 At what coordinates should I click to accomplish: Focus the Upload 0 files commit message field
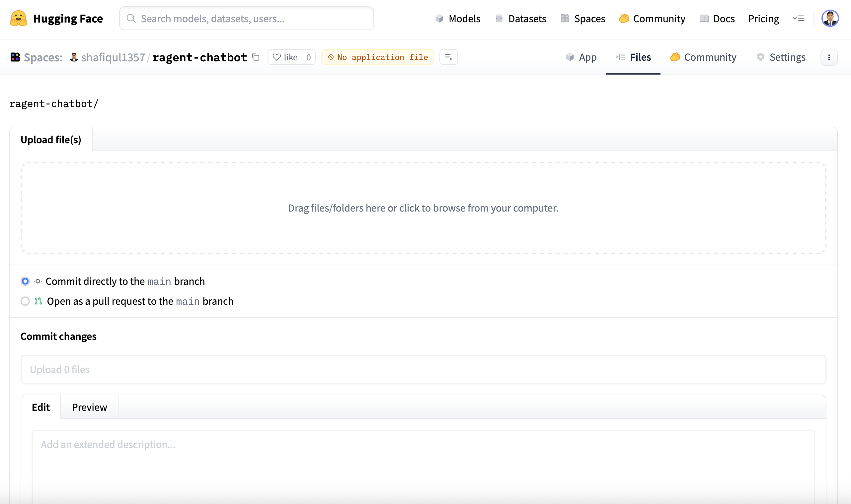click(x=424, y=369)
